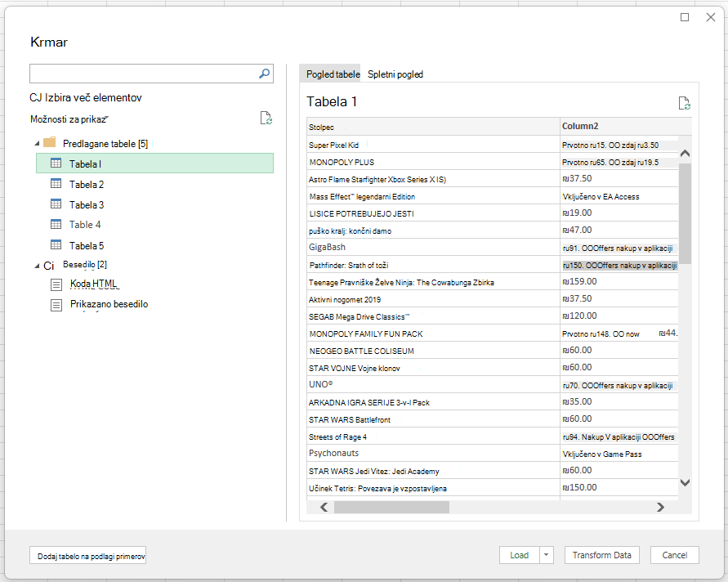Click ₪35.00 price cell
This screenshot has width=728, height=582.
click(x=619, y=402)
